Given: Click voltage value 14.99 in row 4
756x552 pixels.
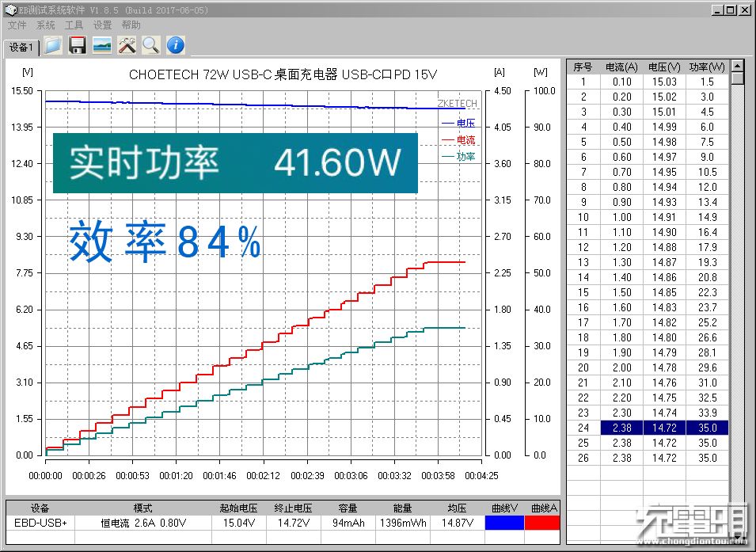Looking at the screenshot, I should coord(664,127).
